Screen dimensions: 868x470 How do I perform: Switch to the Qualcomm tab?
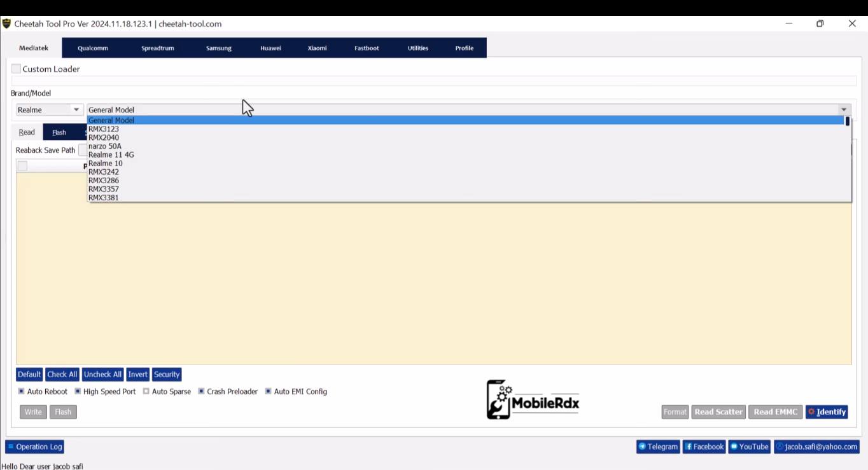point(93,48)
